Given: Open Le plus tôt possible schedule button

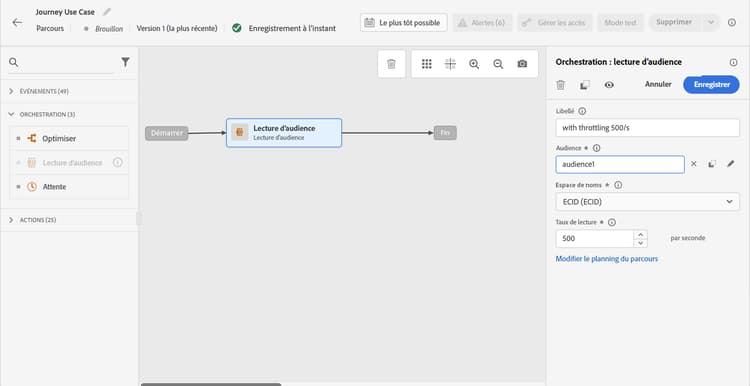Looking at the screenshot, I should pyautogui.click(x=404, y=22).
